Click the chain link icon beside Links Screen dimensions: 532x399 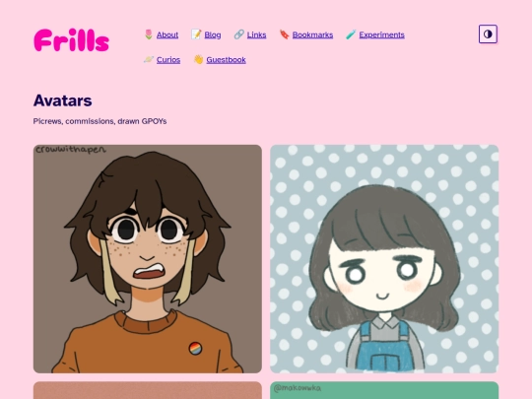point(238,34)
